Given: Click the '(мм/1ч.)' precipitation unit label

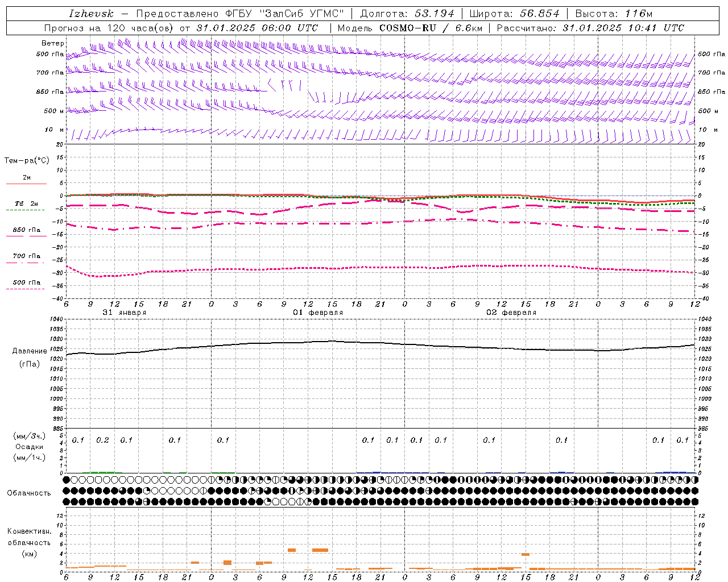Looking at the screenshot, I should tap(30, 458).
